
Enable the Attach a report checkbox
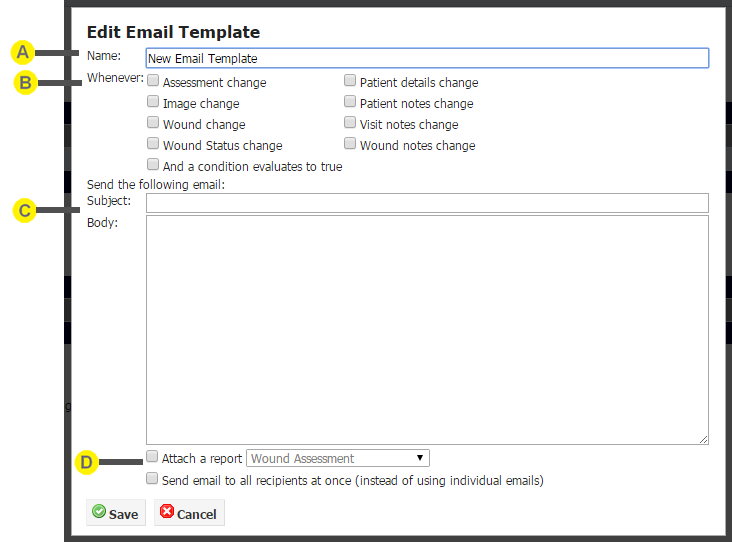point(152,457)
